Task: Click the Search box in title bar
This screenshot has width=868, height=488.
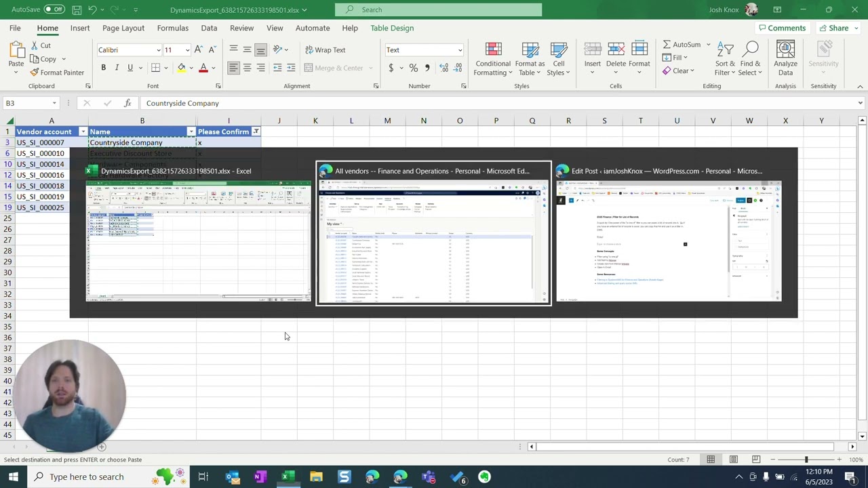Action: pyautogui.click(x=438, y=9)
